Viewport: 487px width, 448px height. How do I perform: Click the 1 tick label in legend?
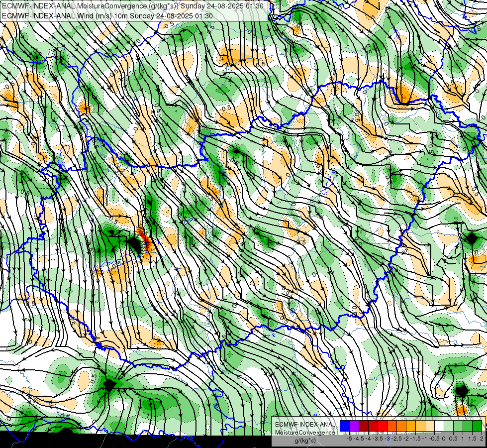click(463, 439)
